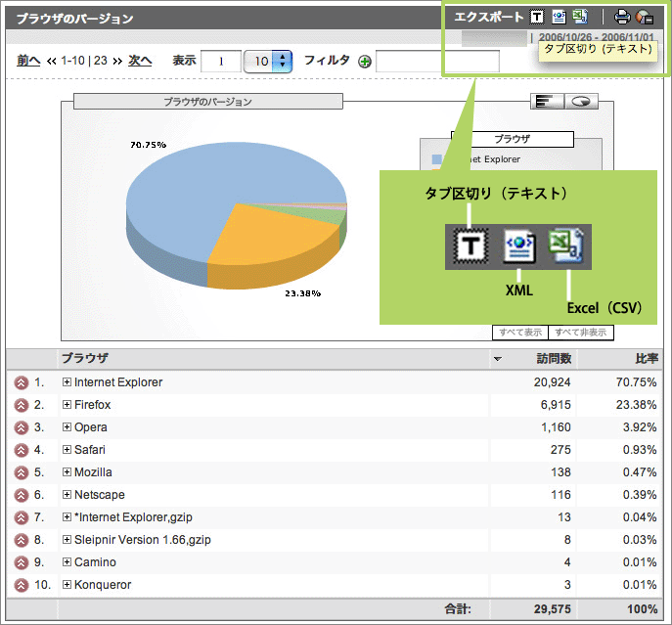Expand the Opera browser versions
This screenshot has height=625, width=672.
pyautogui.click(x=67, y=427)
